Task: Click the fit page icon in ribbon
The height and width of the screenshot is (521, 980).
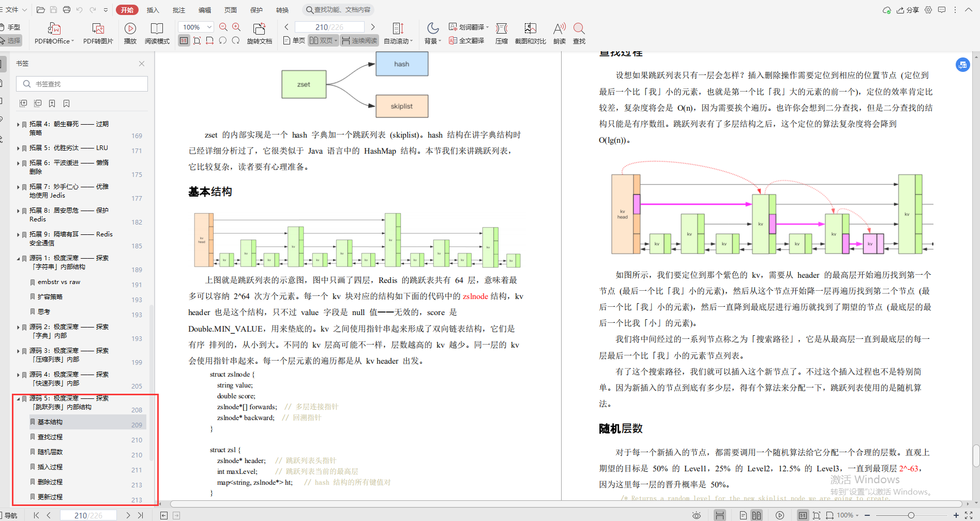Action: (x=197, y=40)
